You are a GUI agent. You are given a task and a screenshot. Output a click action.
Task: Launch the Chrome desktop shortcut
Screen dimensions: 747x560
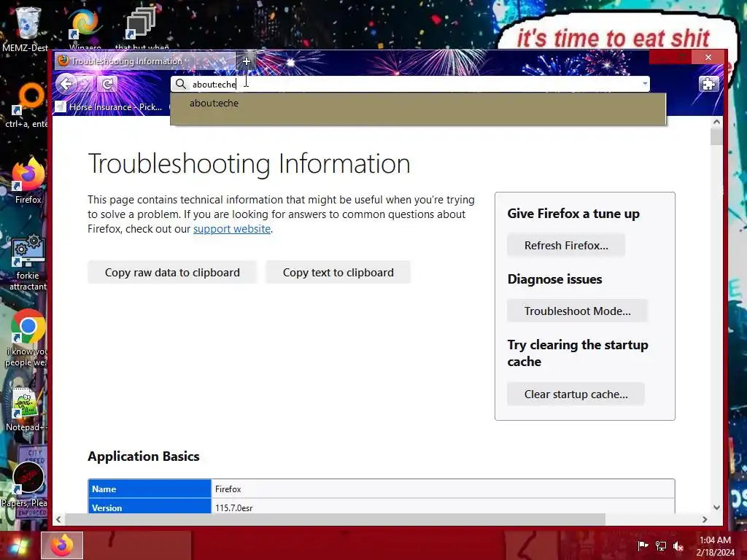click(27, 338)
